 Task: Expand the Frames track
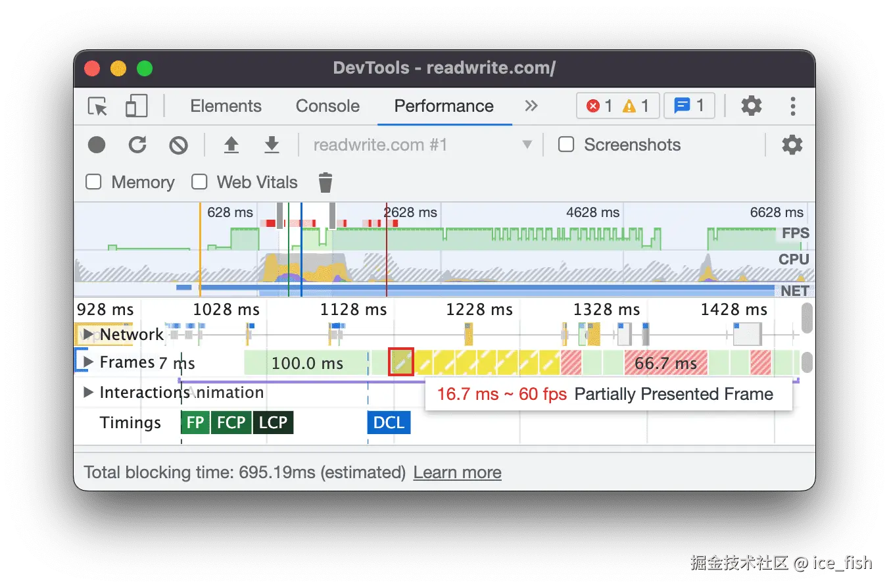click(x=89, y=362)
